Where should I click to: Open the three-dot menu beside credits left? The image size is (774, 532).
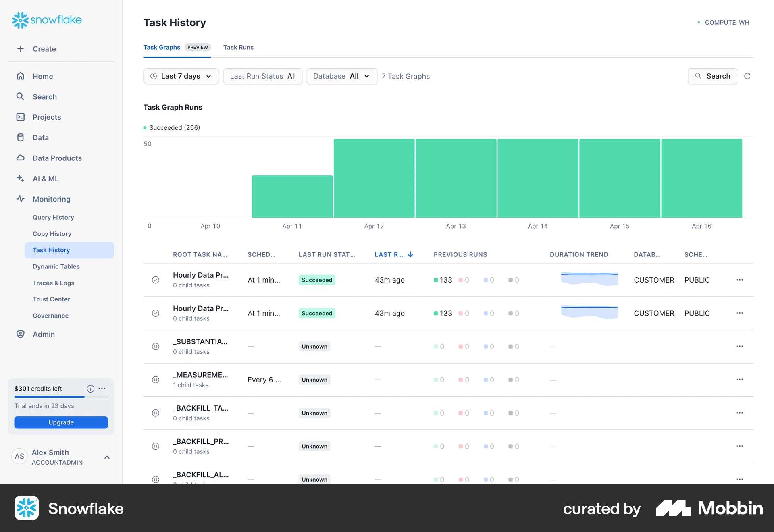102,389
